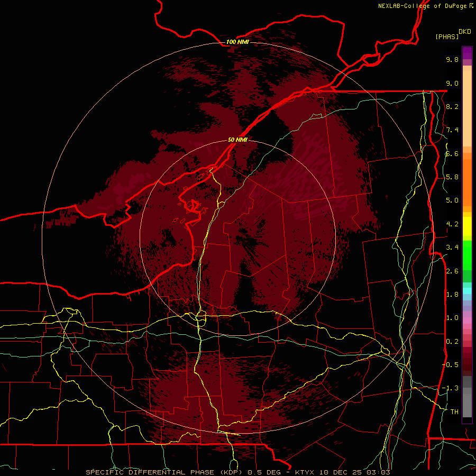Select the 1.8 value on the legend
This screenshot has height=476, width=476.
452,295
